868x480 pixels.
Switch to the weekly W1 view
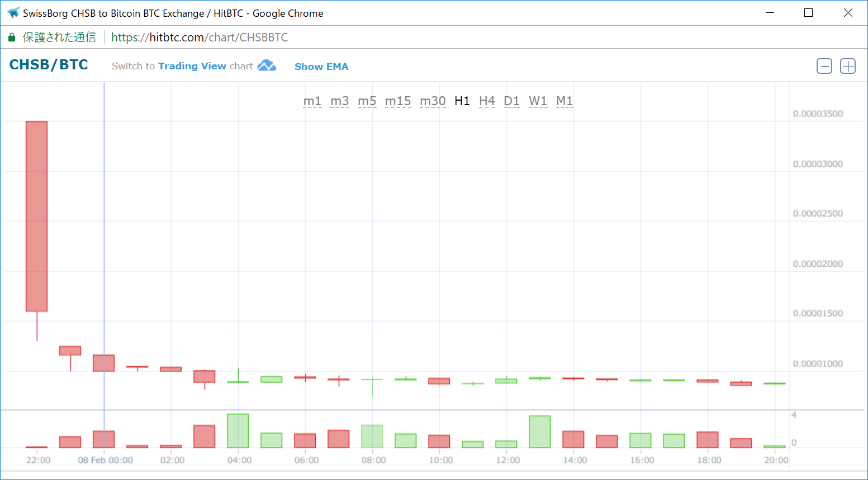(538, 101)
